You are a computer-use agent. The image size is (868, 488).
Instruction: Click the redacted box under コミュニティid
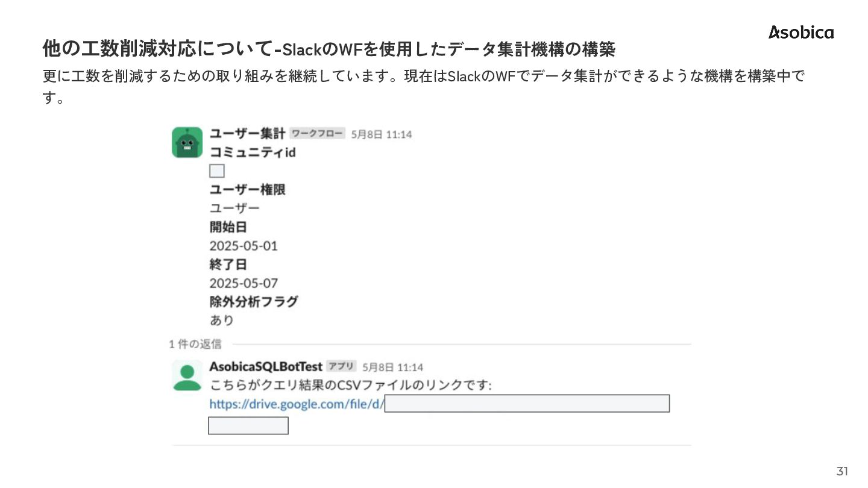(x=217, y=171)
